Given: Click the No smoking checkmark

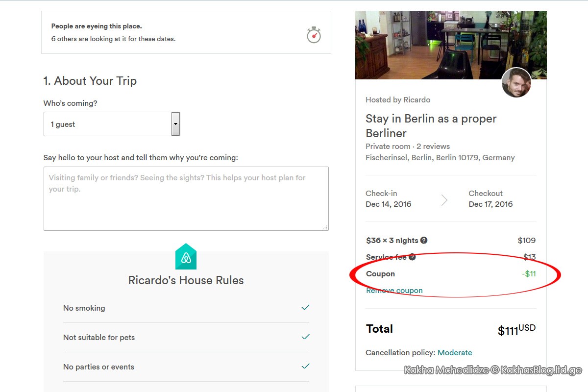Looking at the screenshot, I should click(305, 308).
